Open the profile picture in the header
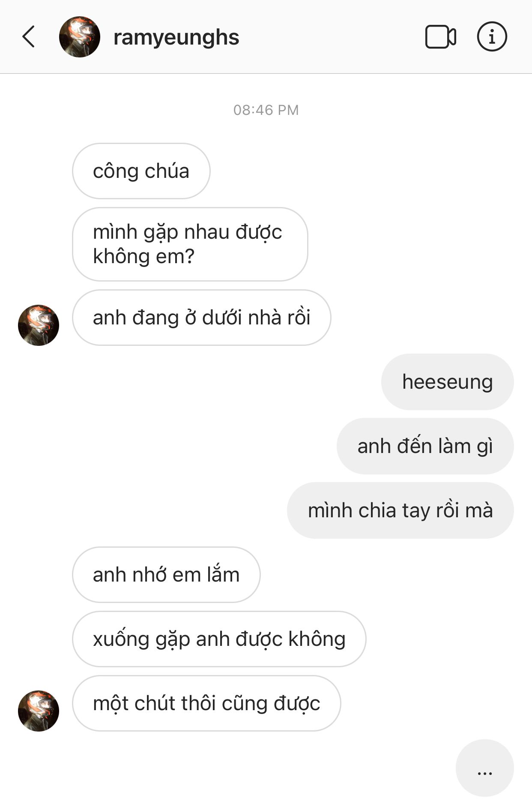Image resolution: width=532 pixels, height=801 pixels. 80,37
